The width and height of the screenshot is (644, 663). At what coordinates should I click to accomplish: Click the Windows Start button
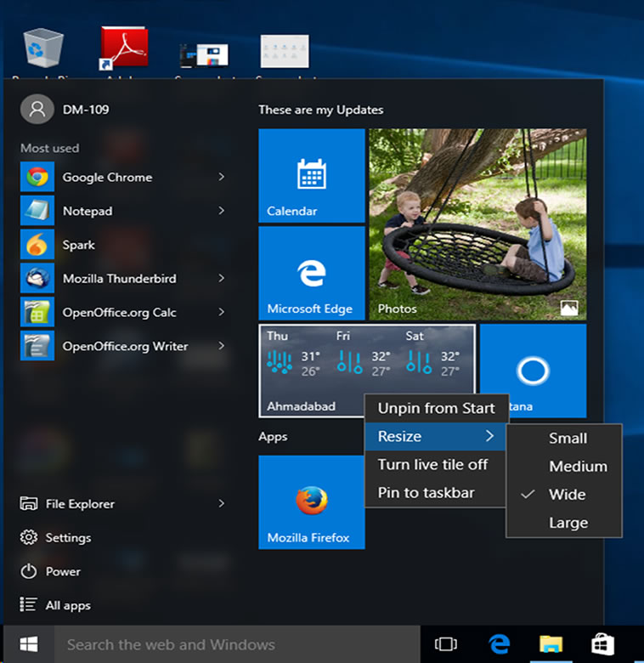29,644
